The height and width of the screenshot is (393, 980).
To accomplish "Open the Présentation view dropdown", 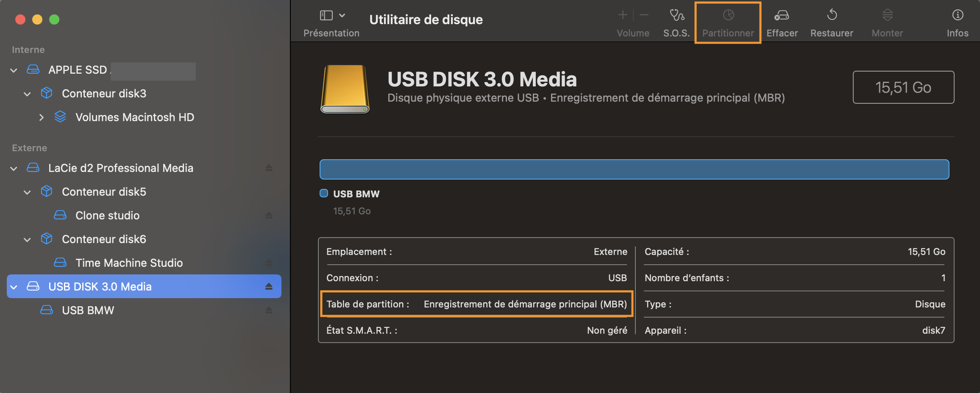I will pyautogui.click(x=332, y=16).
